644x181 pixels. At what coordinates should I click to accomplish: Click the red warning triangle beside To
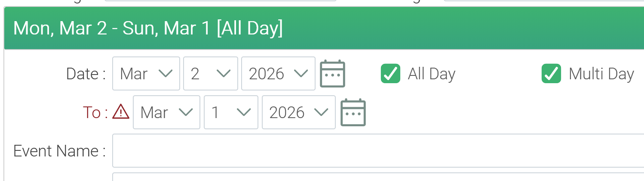121,112
